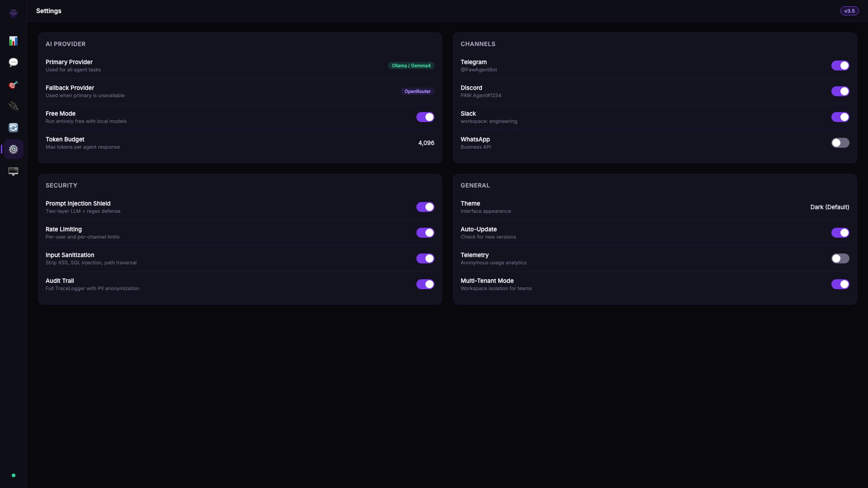Open the Theme Dark (Default) selector
The width and height of the screenshot is (868, 488).
pos(830,207)
